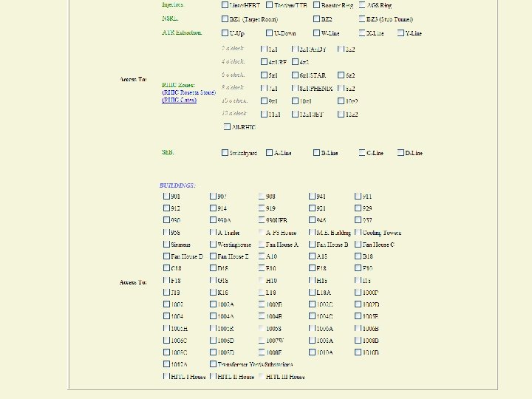The width and height of the screenshot is (532, 399).
Task: Tick the 2z1/AnDY zone checkbox
Action: pyautogui.click(x=295, y=49)
